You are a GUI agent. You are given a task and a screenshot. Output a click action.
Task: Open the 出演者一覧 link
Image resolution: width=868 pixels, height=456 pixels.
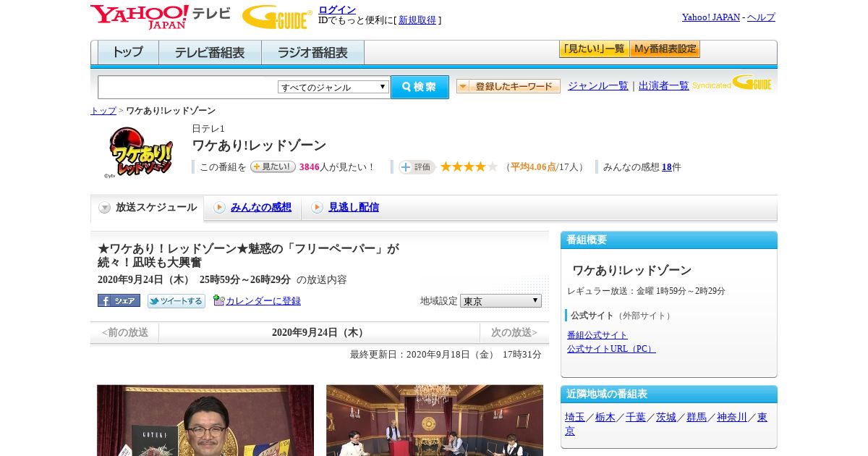click(x=664, y=85)
